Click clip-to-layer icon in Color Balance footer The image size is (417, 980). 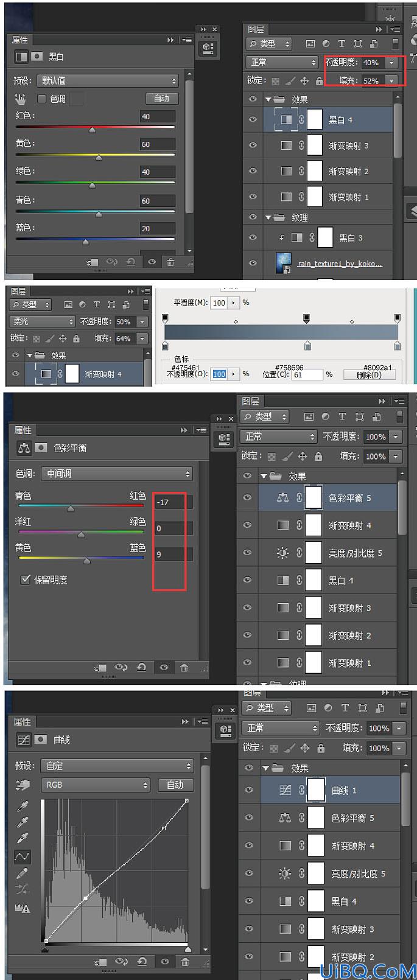(x=100, y=668)
